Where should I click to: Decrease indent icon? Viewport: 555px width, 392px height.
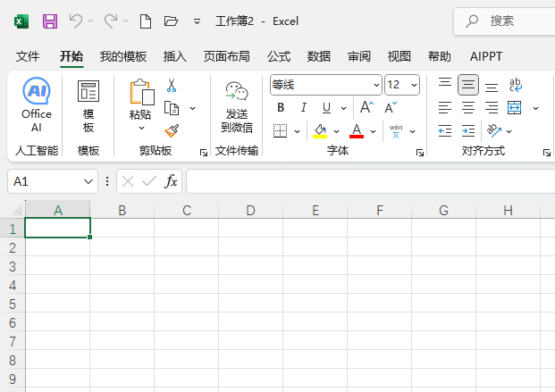click(x=445, y=131)
